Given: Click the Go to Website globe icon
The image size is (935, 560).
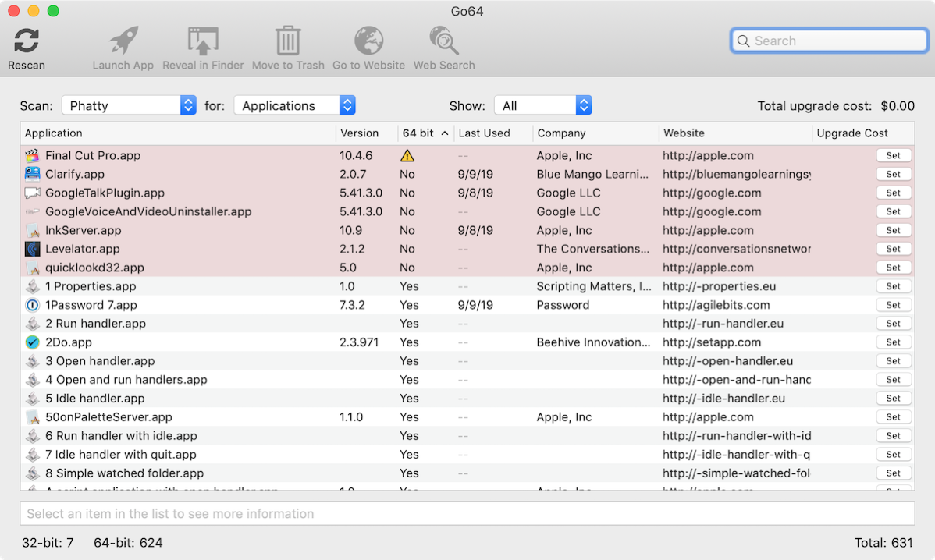Looking at the screenshot, I should pos(368,41).
